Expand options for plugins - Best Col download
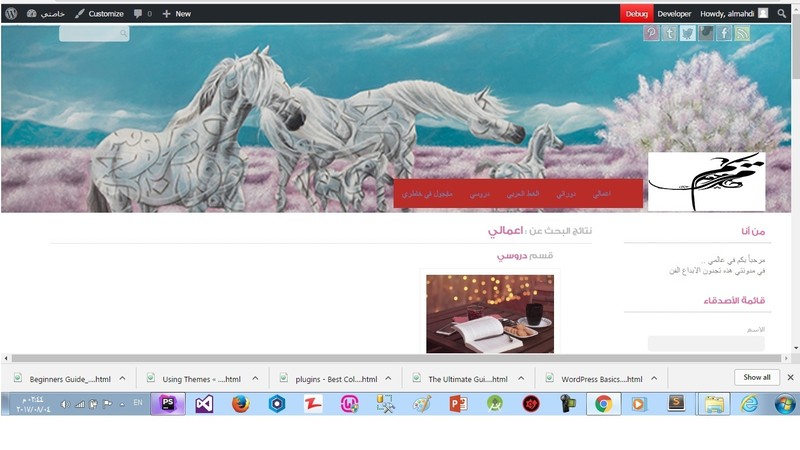 [x=388, y=378]
